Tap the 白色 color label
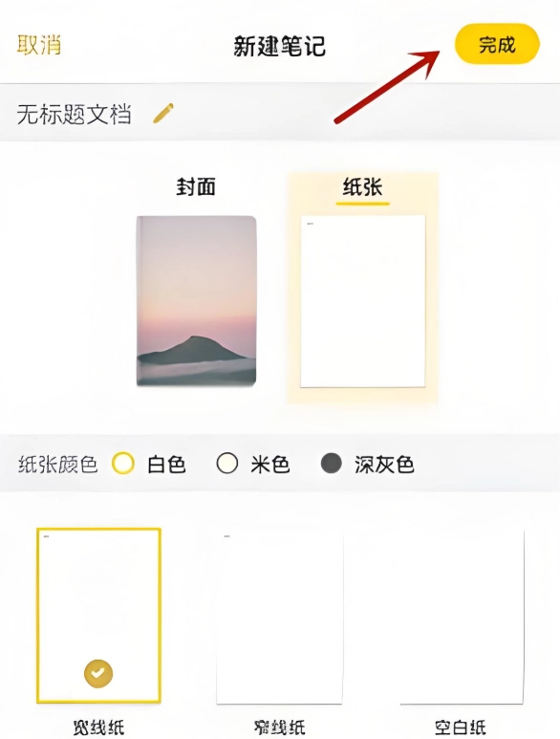This screenshot has height=739, width=560. [166, 465]
